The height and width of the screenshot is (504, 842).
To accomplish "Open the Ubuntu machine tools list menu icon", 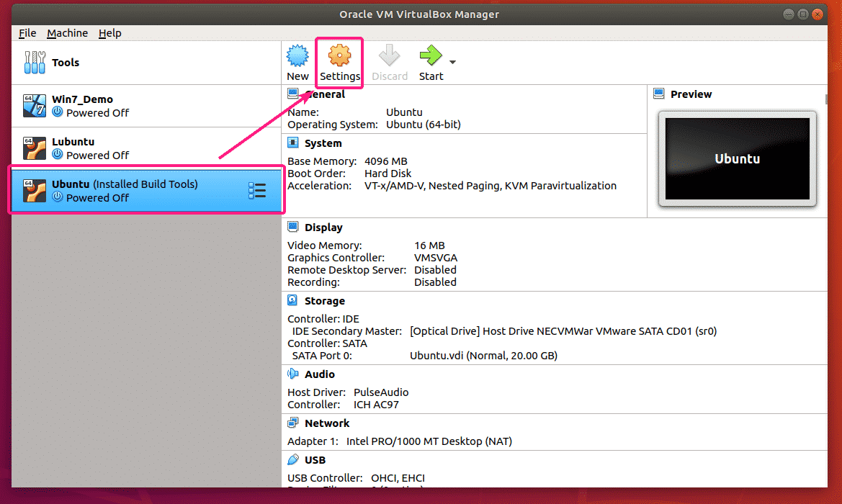I will tap(257, 191).
